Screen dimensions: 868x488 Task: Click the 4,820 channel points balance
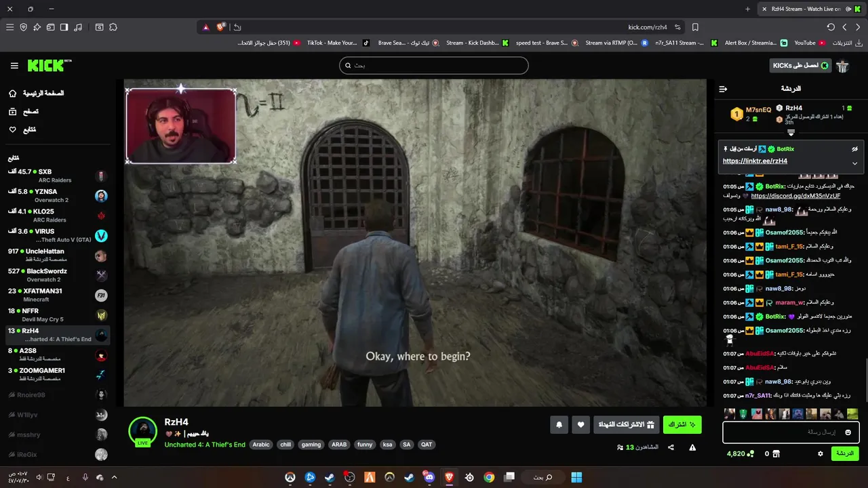(x=740, y=453)
